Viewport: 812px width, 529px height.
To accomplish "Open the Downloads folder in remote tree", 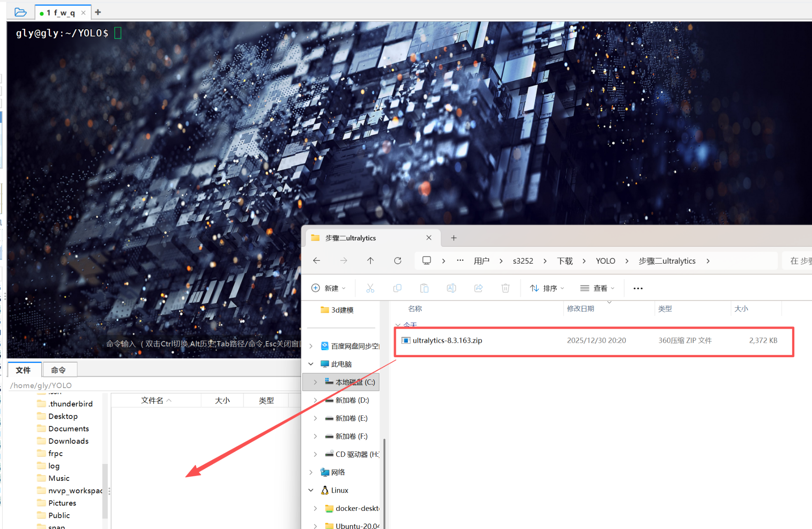I will (68, 441).
